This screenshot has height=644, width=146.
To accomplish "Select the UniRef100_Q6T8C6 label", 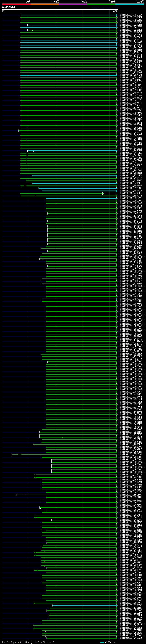I will (131, 37).
